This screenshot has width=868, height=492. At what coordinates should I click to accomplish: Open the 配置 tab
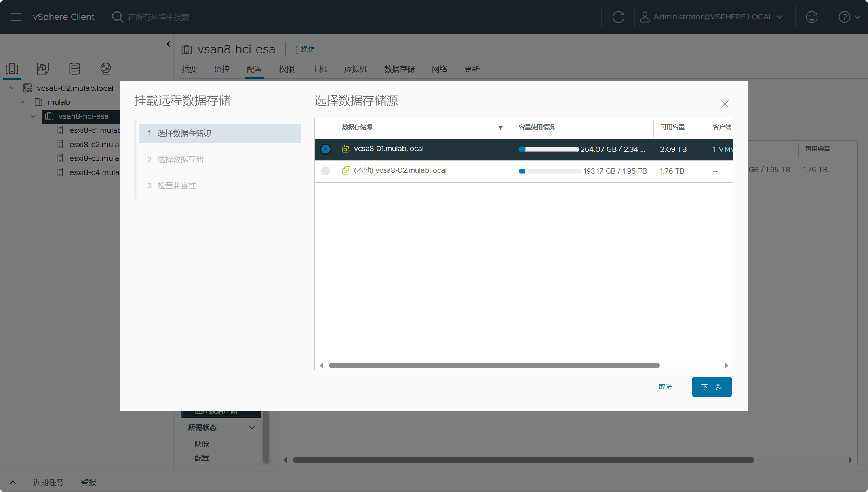254,69
